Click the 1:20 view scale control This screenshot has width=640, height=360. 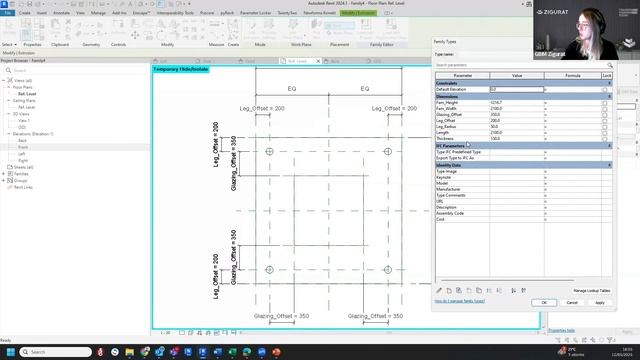[x=165, y=333]
